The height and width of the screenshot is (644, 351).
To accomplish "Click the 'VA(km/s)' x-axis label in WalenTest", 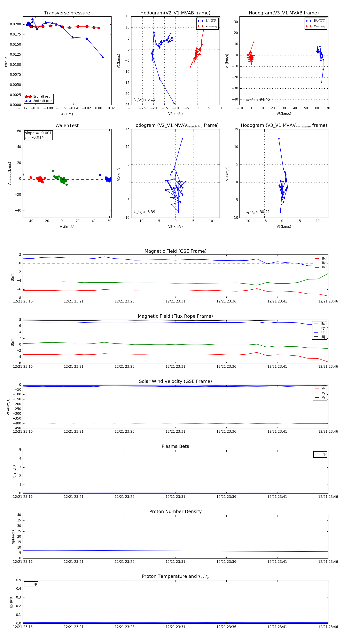I will click(x=67, y=227).
